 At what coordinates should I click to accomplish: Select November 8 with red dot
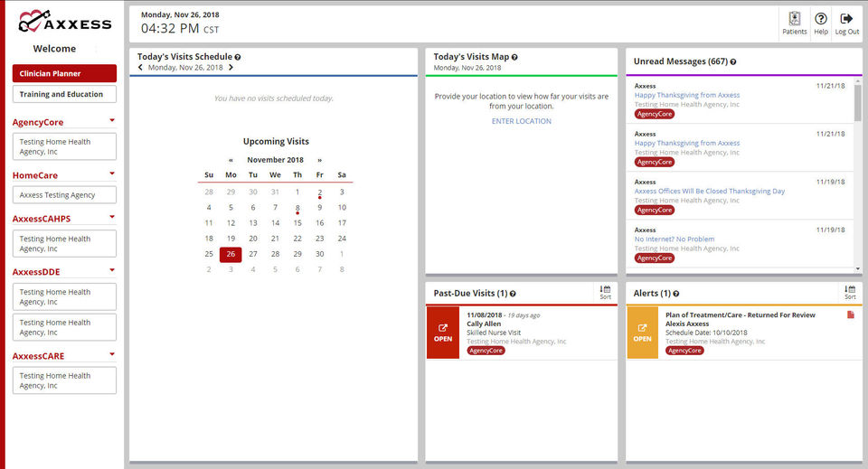(x=297, y=208)
